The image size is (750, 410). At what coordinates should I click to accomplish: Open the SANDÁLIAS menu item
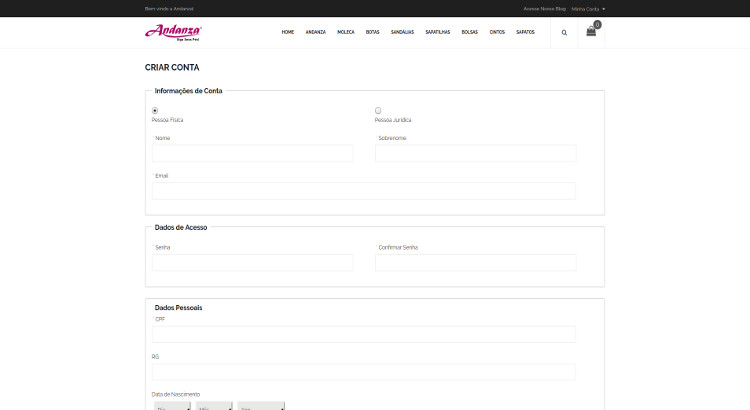click(402, 32)
